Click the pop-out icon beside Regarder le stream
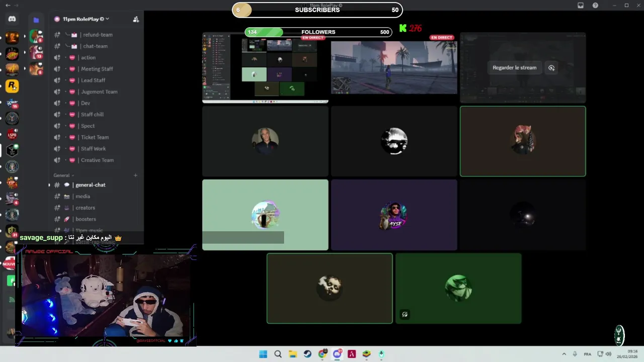This screenshot has width=644, height=362. [x=551, y=68]
